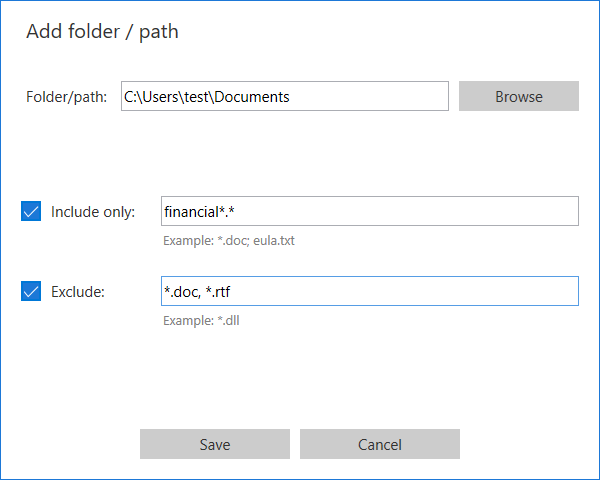The width and height of the screenshot is (600, 480).
Task: Click the '*.doc,' entry in Exclude box
Action: pos(182,292)
